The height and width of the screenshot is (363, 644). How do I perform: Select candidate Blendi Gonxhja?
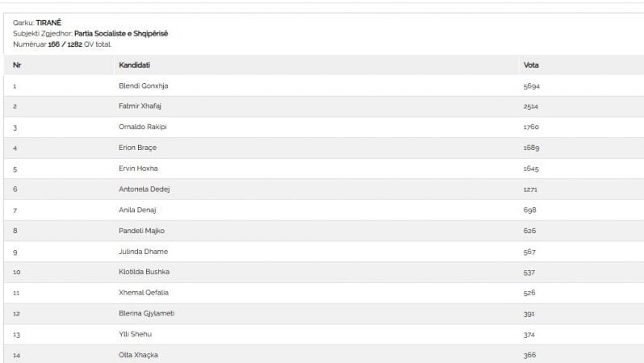click(x=144, y=86)
